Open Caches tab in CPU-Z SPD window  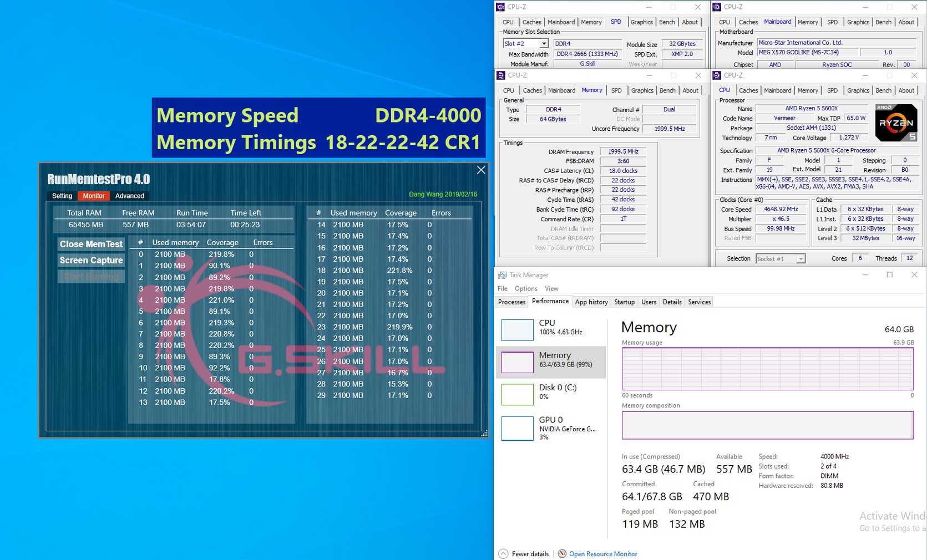(x=531, y=22)
